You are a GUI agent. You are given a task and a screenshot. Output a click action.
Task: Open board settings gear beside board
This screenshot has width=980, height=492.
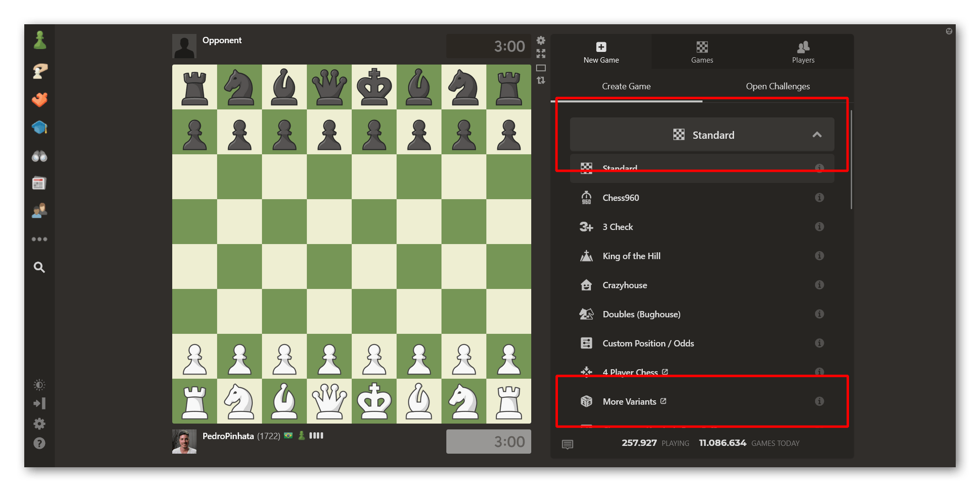pyautogui.click(x=541, y=40)
